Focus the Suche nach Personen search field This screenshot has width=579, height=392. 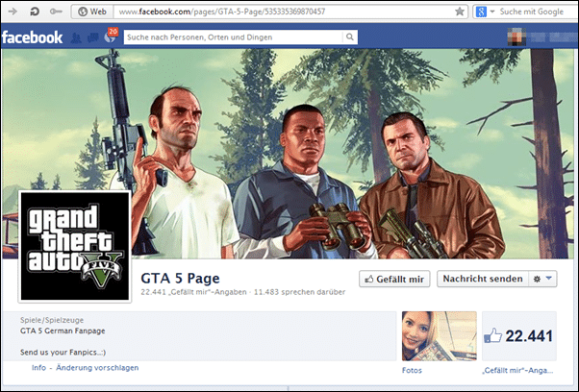233,37
